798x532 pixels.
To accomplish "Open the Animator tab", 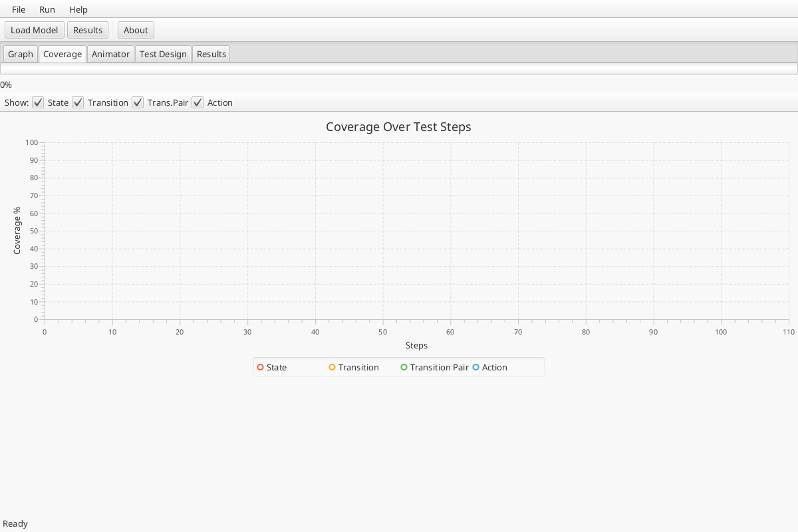I will tap(110, 54).
